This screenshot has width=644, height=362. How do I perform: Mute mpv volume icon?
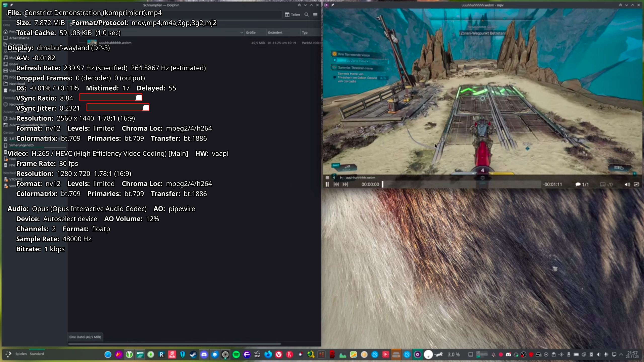tap(627, 184)
